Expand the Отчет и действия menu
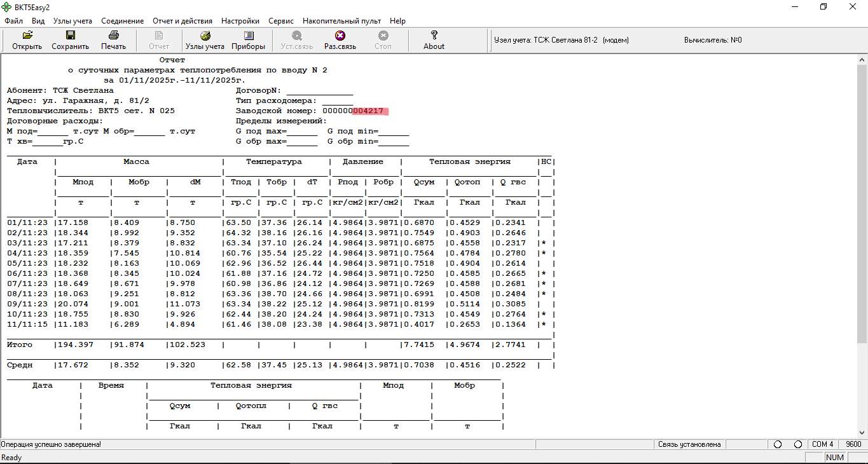Screen dimensions: 868x464 coord(183,21)
